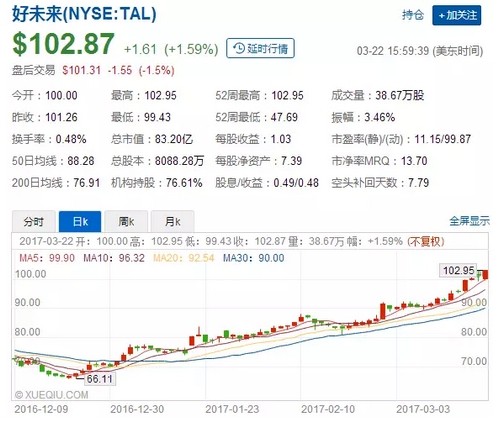The image size is (503, 437).
Task: Click the 股息/收益 value 0.49/0.48
Action: pos(296,183)
